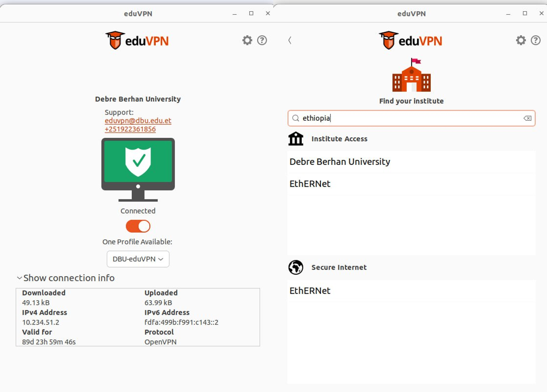Screen dimensions: 547x392
Task: Select EthERNet under Institute Access
Action: click(x=411, y=184)
